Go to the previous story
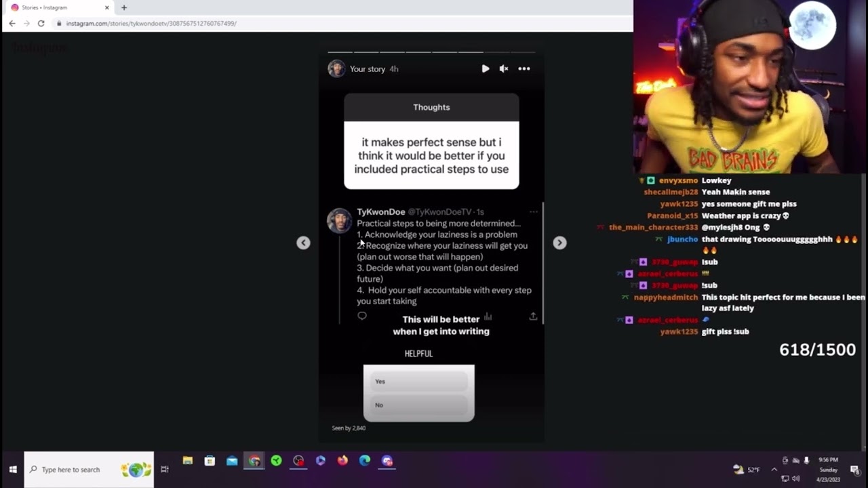The image size is (868, 488). 303,243
